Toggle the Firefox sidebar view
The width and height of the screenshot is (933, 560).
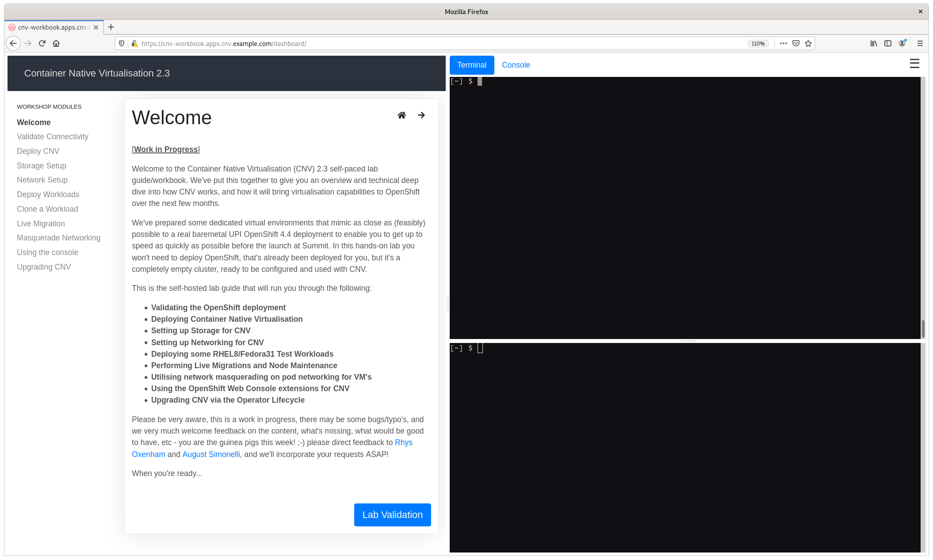click(888, 43)
